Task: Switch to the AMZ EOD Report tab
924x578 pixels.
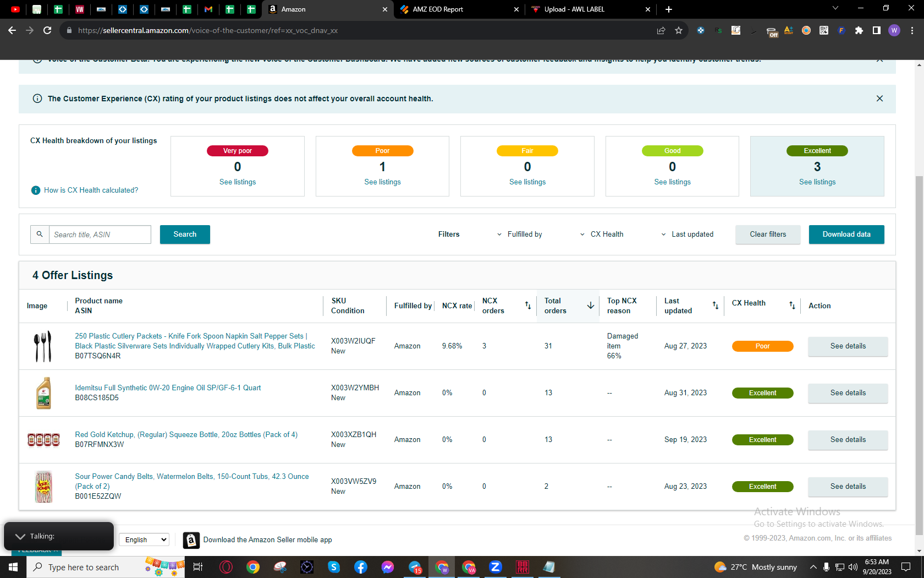Action: [460, 9]
